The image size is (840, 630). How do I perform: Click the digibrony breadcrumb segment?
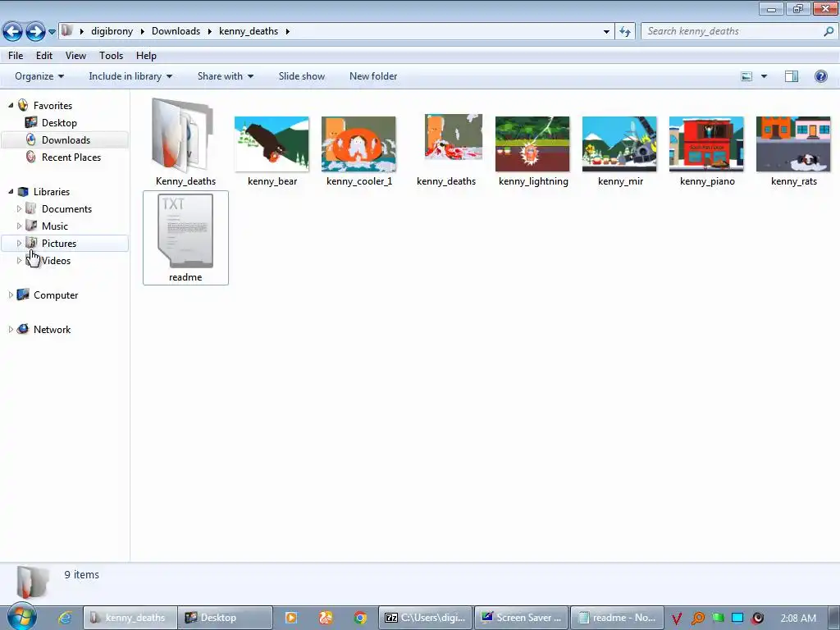click(x=112, y=31)
